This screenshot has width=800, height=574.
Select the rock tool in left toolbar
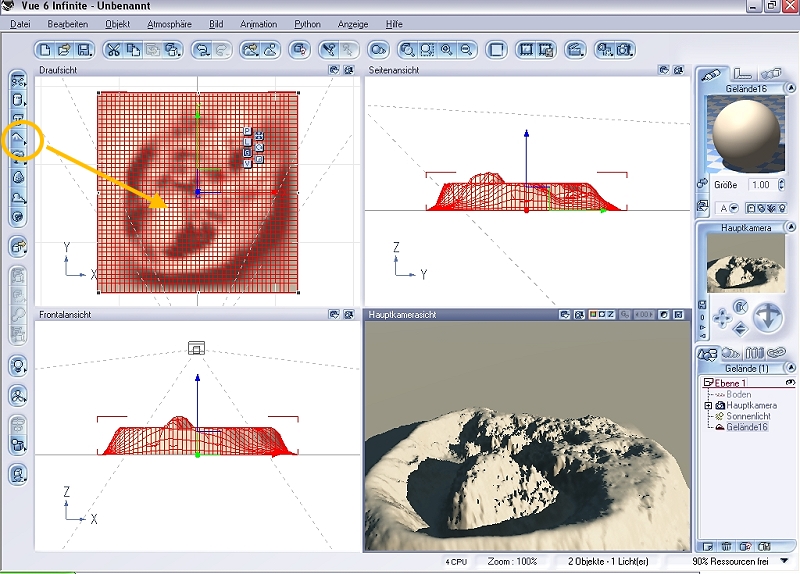click(x=18, y=178)
